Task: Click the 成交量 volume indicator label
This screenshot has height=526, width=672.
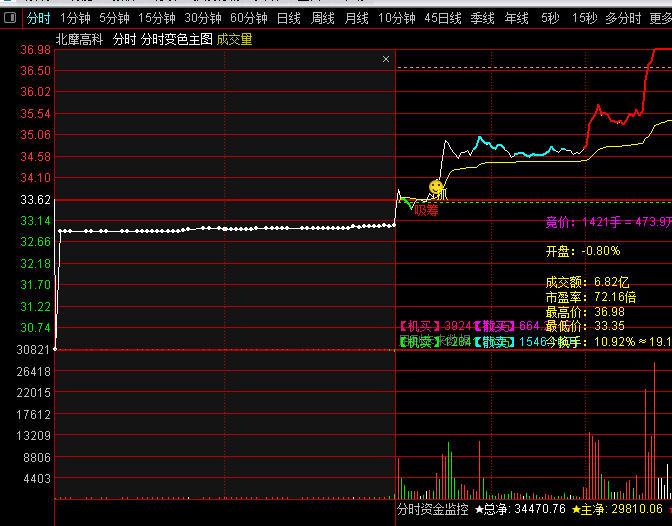Action: (234, 39)
